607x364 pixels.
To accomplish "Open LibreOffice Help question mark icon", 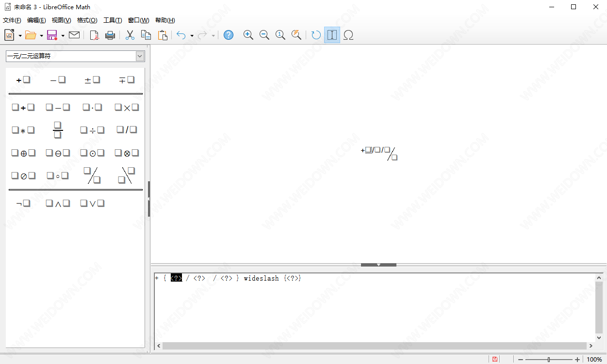I will 229,35.
